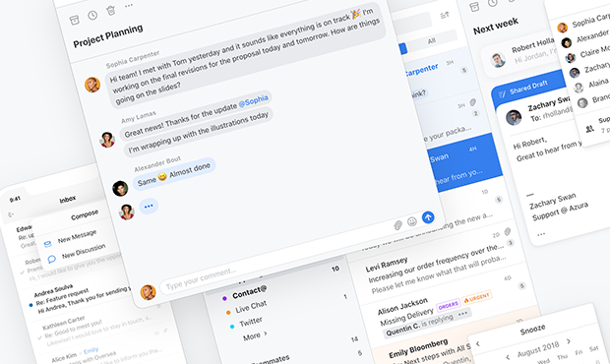Screen dimensions: 610x364
Task: Click Robert Holla's avatar
Action: pos(498,60)
